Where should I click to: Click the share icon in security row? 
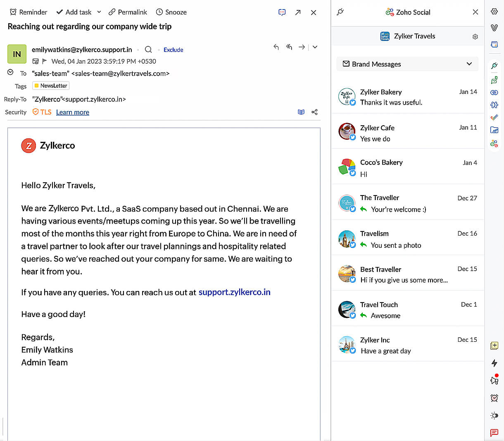(x=314, y=112)
